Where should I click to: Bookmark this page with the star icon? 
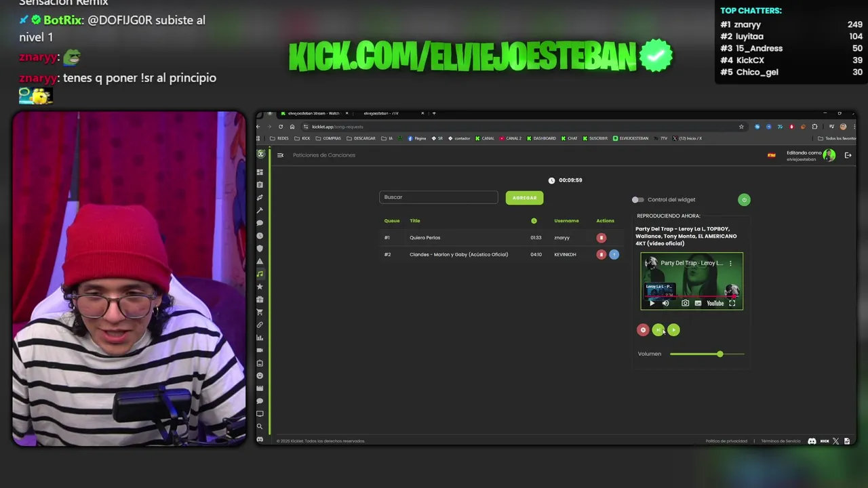tap(741, 127)
